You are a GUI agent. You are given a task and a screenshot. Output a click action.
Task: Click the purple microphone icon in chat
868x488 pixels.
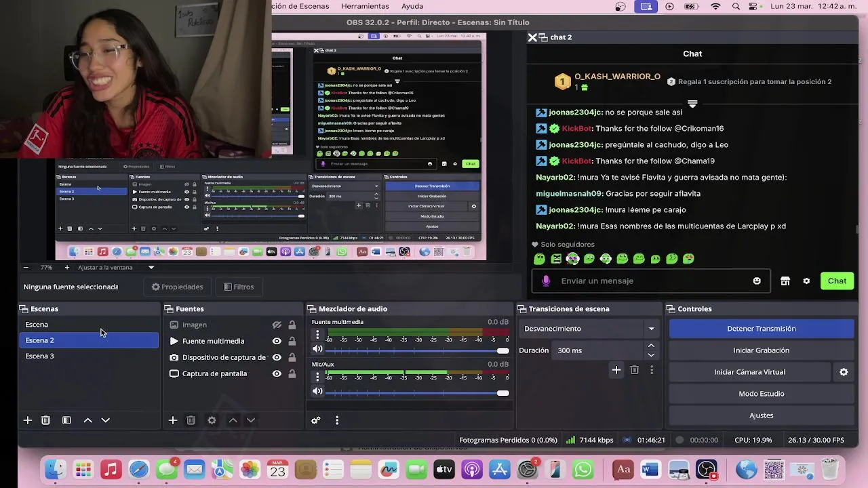546,281
